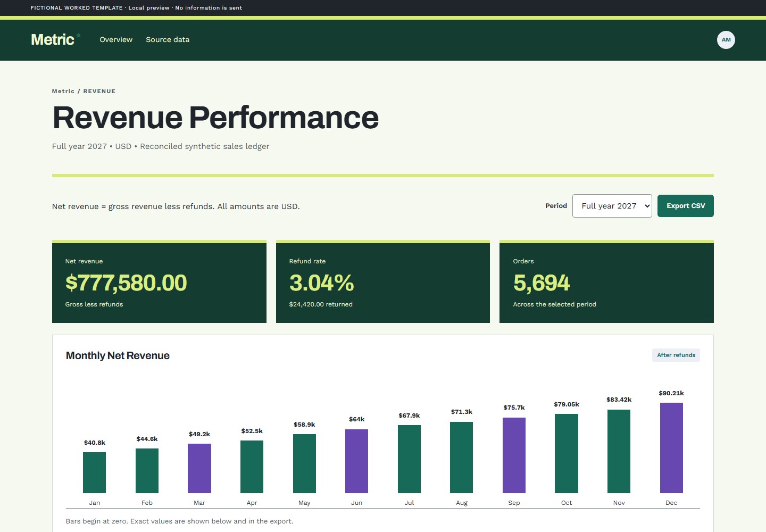Select the Net revenue card
766x532 pixels.
pos(159,281)
